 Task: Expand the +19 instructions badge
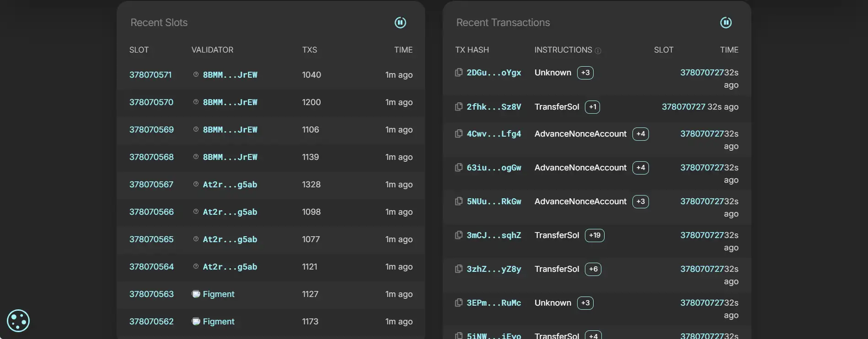[x=595, y=235]
